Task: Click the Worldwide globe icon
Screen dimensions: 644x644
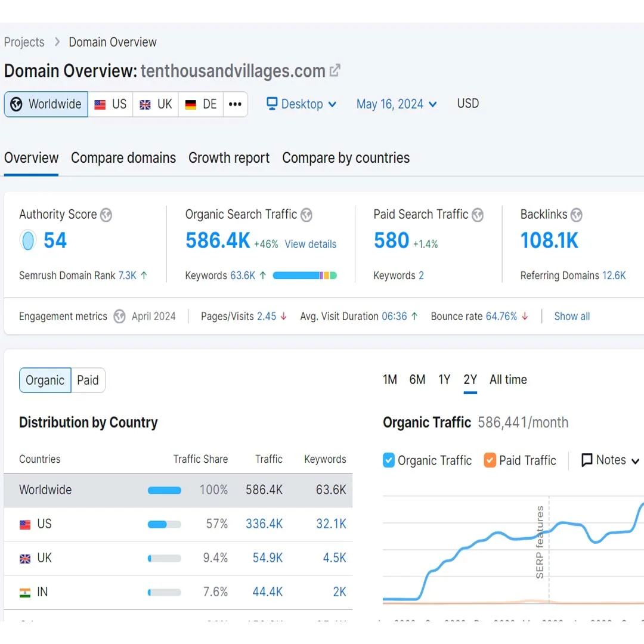Action: click(x=17, y=104)
